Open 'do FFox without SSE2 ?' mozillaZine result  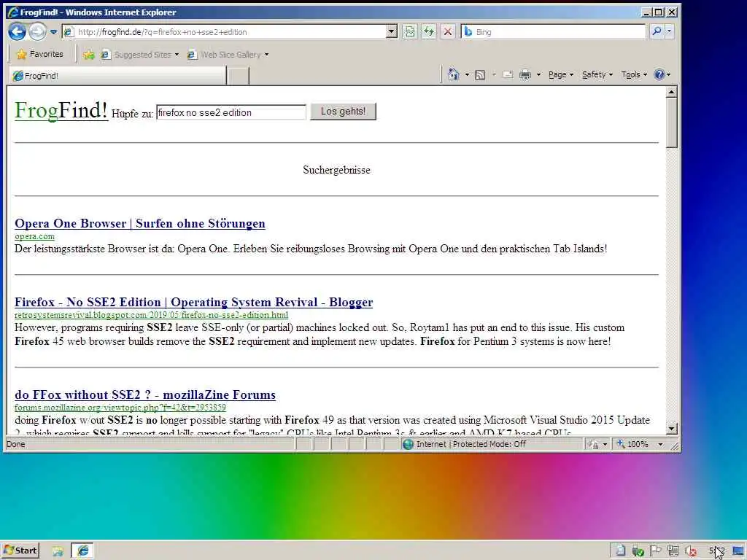145,394
